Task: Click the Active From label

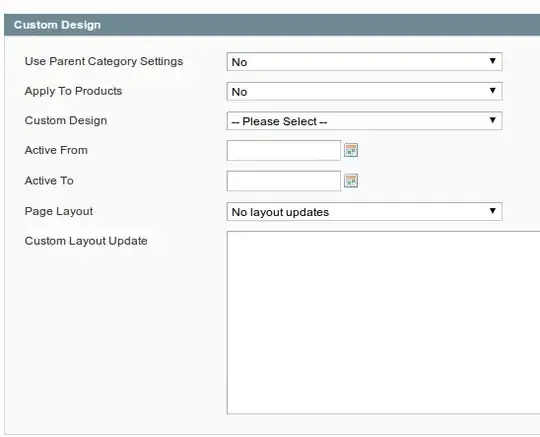Action: [x=56, y=150]
